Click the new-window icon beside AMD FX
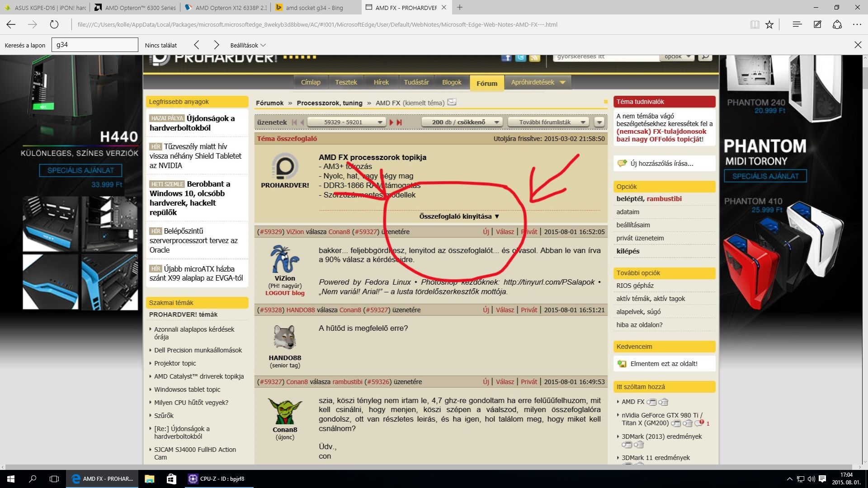Screen dimensions: 868x488 tap(651, 402)
